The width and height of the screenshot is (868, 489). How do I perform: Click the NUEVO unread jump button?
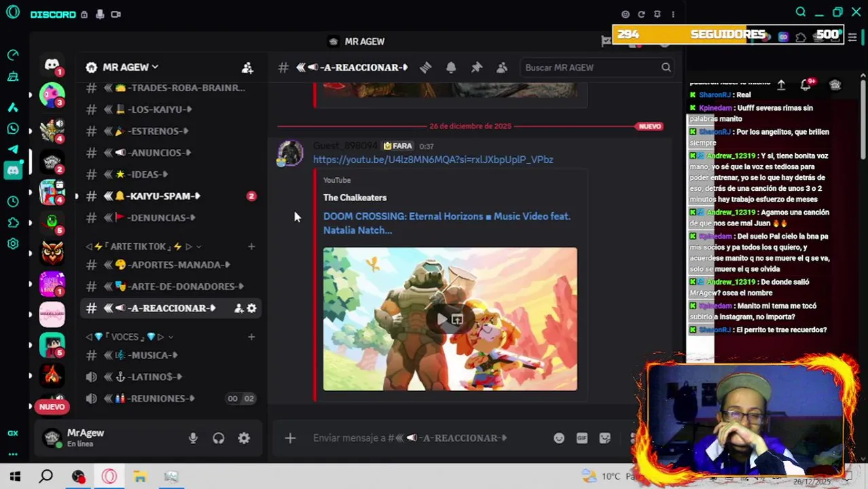[52, 407]
